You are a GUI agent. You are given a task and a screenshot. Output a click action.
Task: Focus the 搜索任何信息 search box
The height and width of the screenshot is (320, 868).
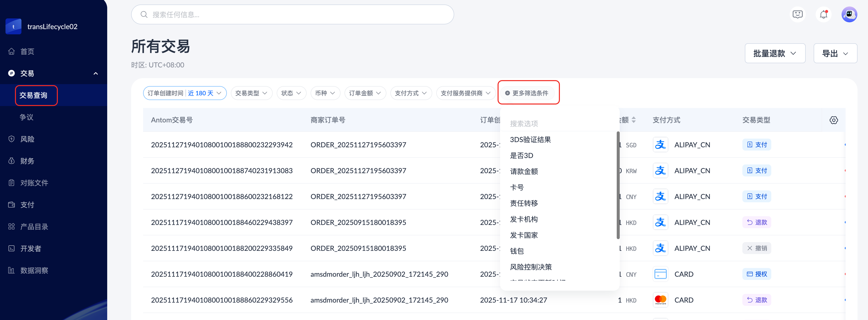click(292, 14)
